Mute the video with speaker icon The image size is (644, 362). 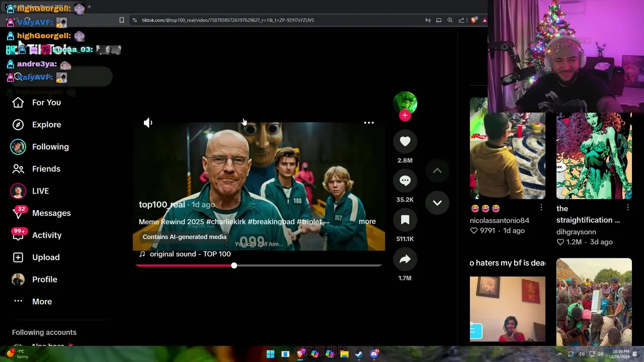[x=148, y=123]
